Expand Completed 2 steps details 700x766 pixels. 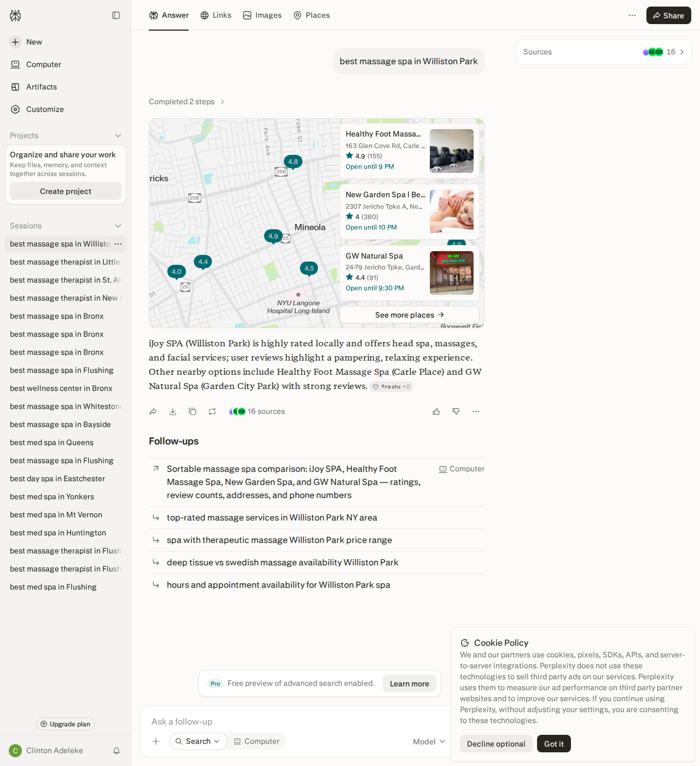point(186,102)
